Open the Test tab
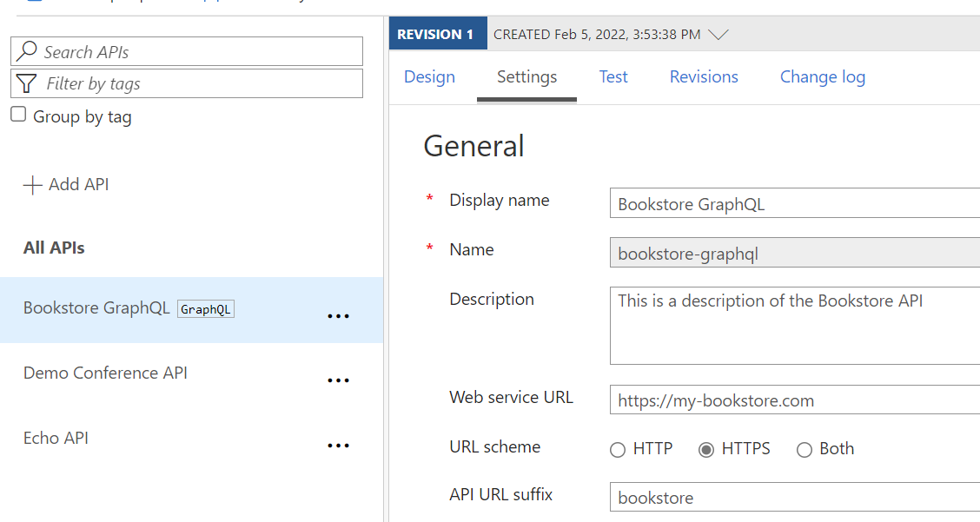The height and width of the screenshot is (522, 980). pos(613,77)
